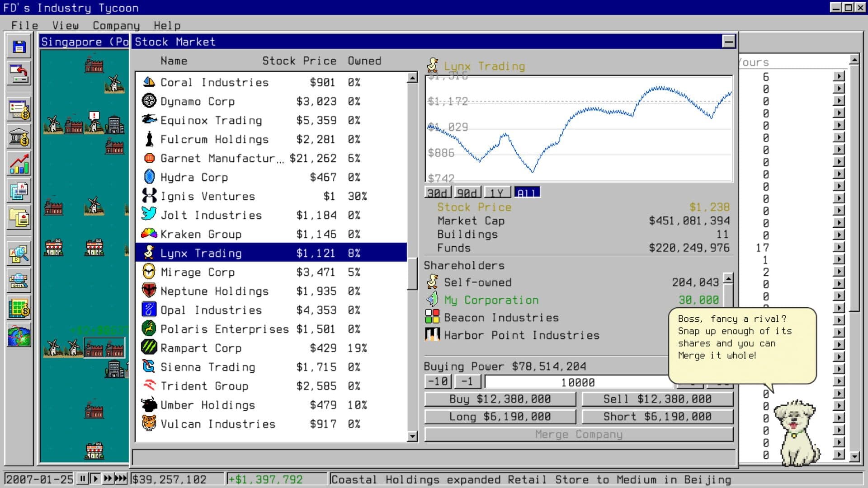Click the Equinox Trading helicopter logo
The height and width of the screenshot is (488, 868).
(x=149, y=120)
